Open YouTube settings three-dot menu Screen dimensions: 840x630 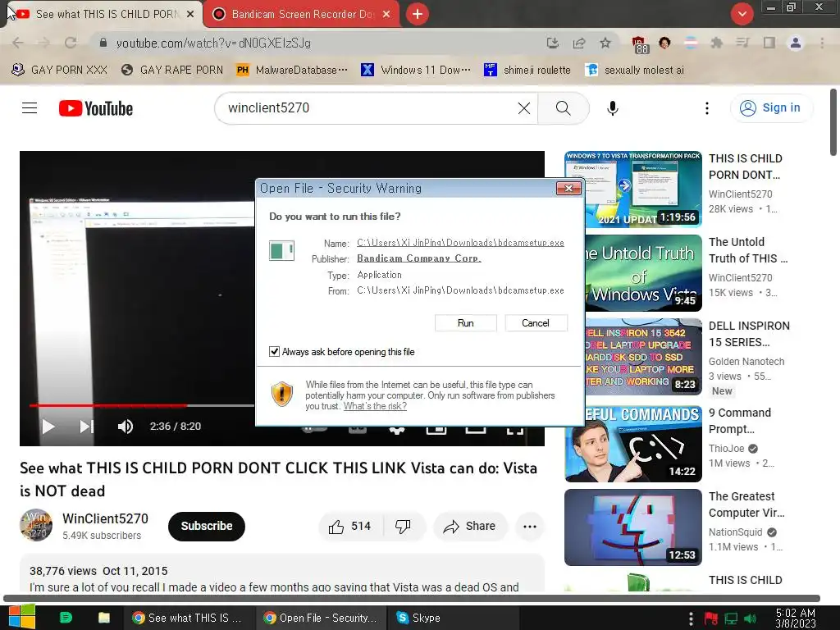tap(706, 108)
